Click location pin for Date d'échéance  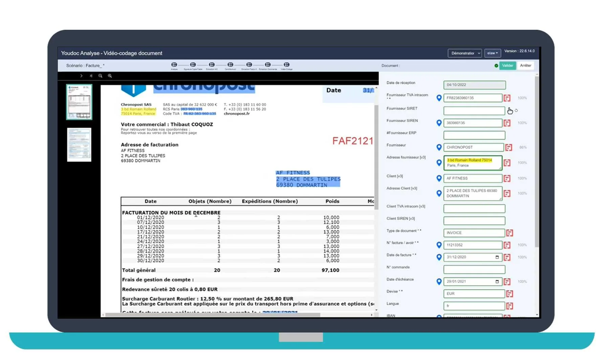pos(439,281)
